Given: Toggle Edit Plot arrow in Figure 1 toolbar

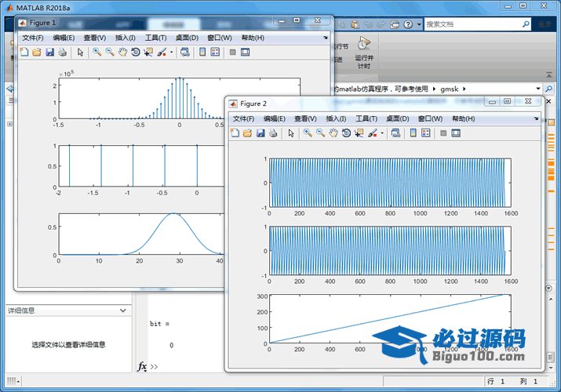Looking at the screenshot, I should coord(80,53).
